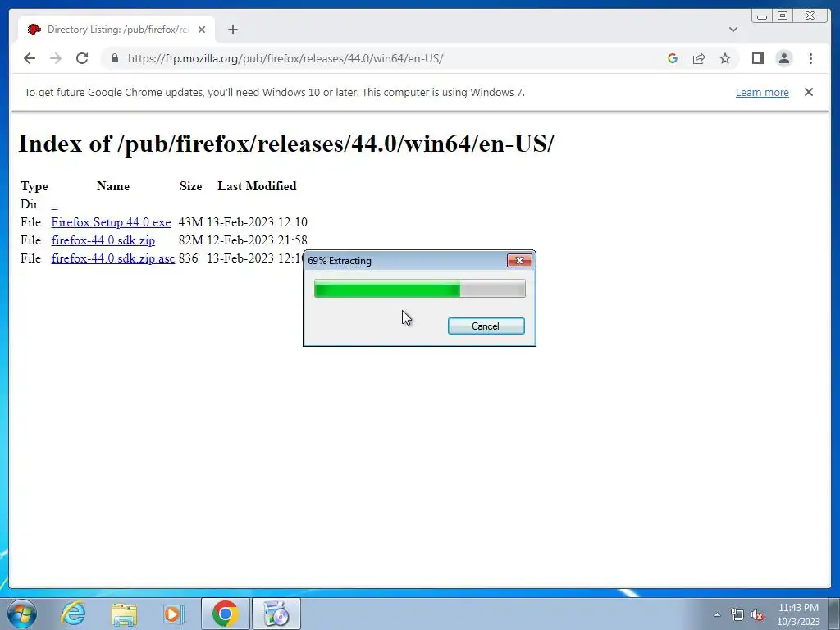The width and height of the screenshot is (840, 630).
Task: Click the Last Modified column header
Action: click(257, 186)
